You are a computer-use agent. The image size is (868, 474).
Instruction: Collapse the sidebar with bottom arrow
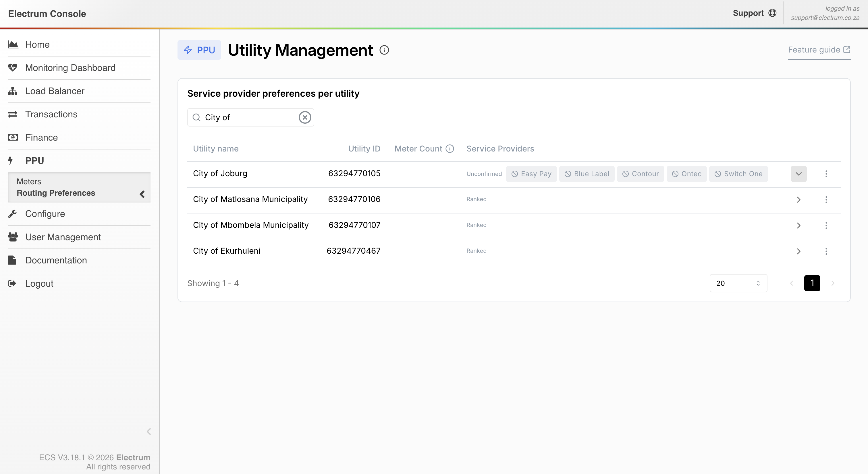[148, 431]
